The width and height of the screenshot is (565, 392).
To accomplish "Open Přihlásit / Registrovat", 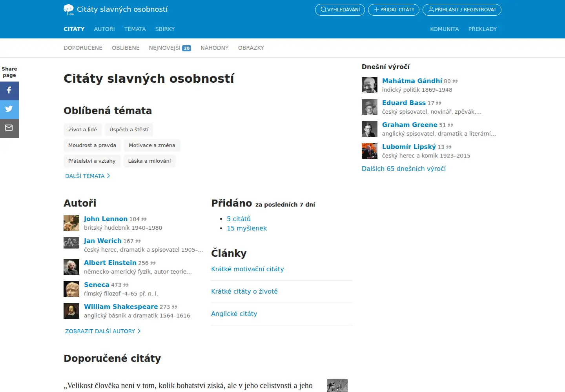I will coord(462,10).
